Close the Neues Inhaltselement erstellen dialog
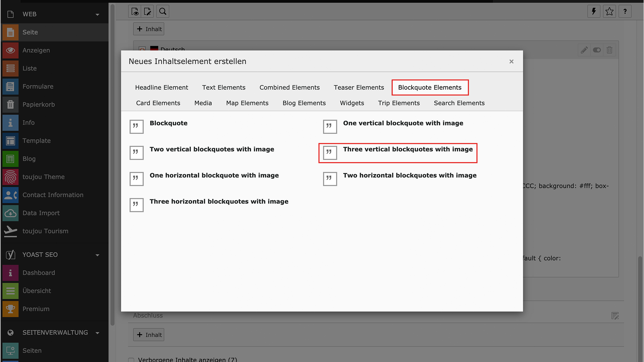This screenshot has width=644, height=362. pos(511,62)
